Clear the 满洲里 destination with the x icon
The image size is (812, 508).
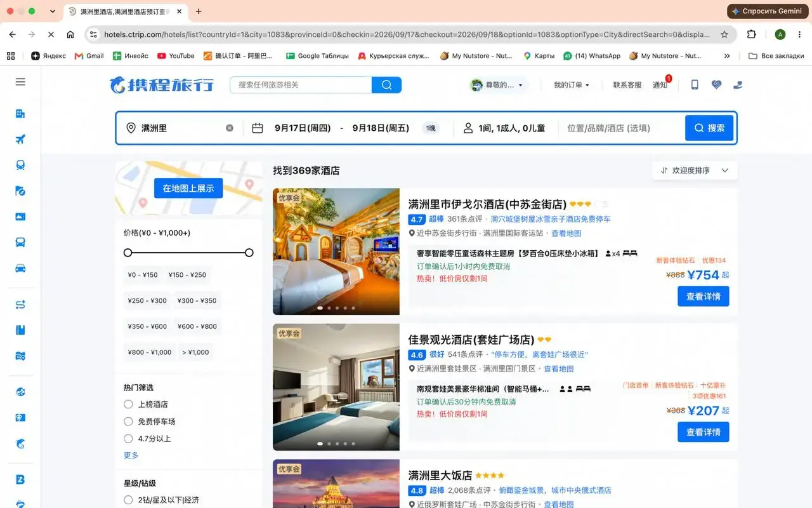click(230, 128)
